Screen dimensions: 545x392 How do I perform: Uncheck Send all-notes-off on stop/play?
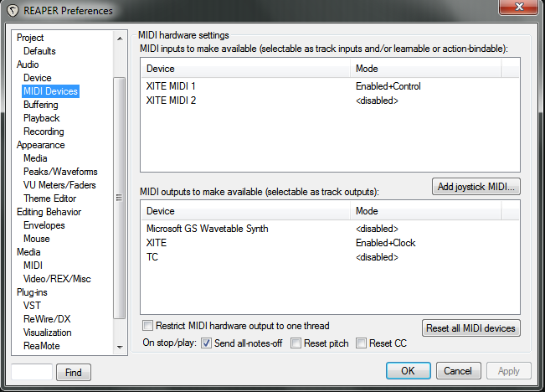pyautogui.click(x=206, y=343)
